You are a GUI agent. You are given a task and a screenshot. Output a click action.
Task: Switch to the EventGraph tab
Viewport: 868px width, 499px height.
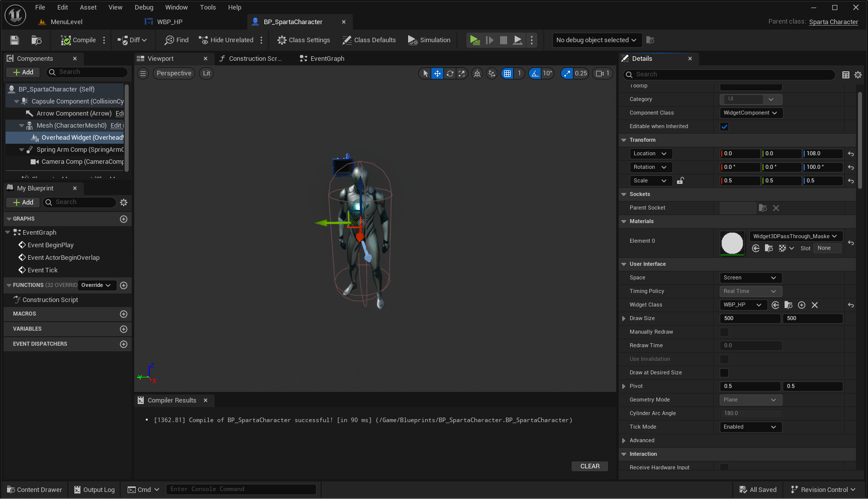click(322, 59)
